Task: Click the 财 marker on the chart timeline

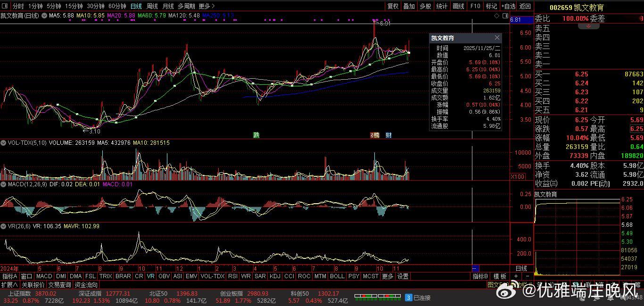Action: tap(388, 135)
